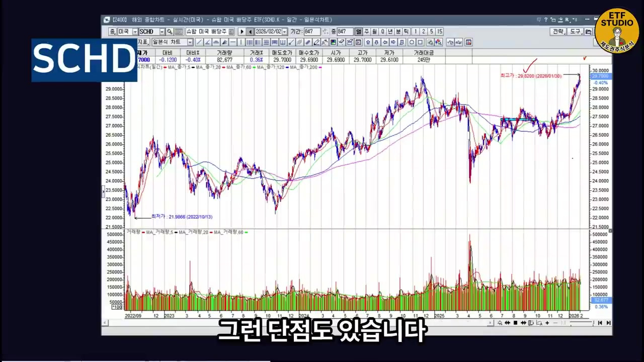
Task: Click the fast-forward double-right arrow
Action: (x=523, y=323)
